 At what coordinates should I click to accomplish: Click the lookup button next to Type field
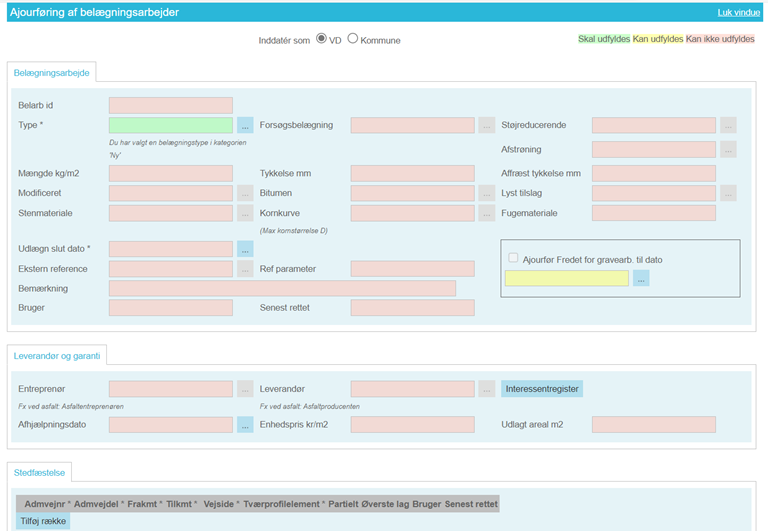pyautogui.click(x=245, y=125)
